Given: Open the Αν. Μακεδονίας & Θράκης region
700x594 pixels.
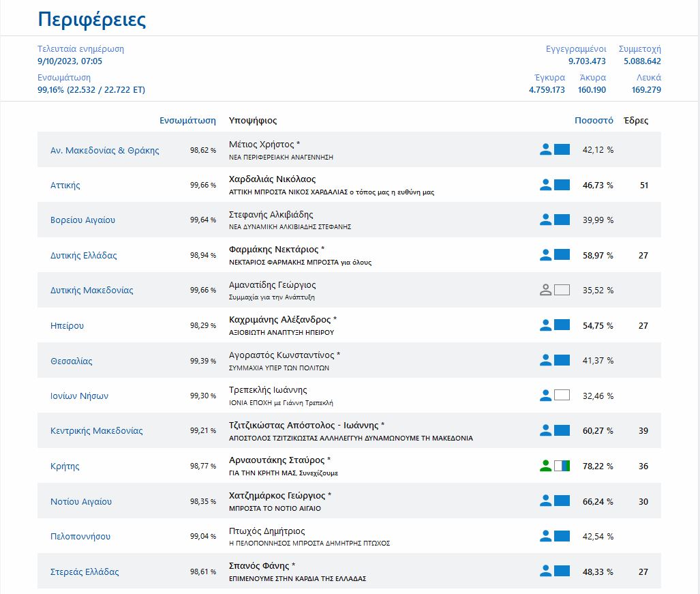Looking at the screenshot, I should click(x=105, y=150).
